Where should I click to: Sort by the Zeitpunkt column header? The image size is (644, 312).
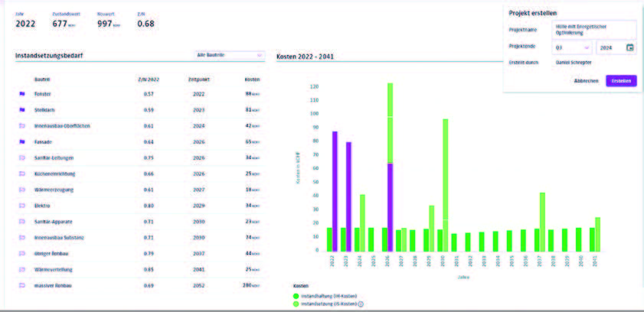[x=198, y=80]
